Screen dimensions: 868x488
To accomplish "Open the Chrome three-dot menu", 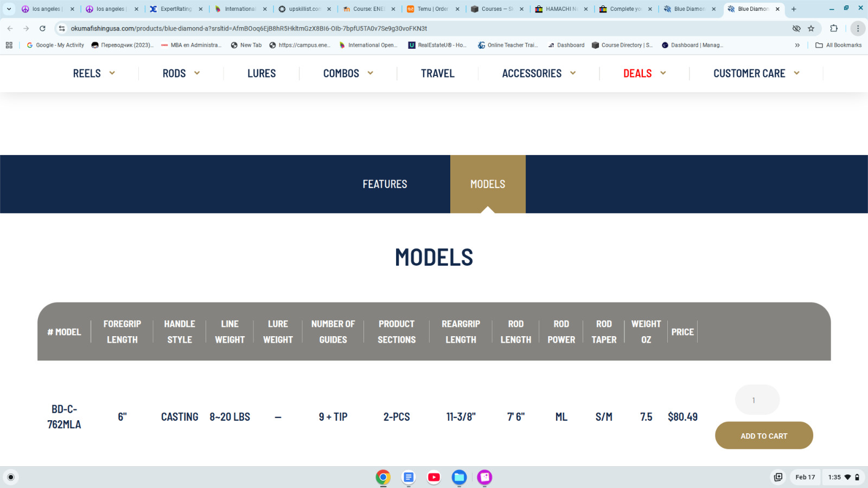I will click(x=858, y=28).
